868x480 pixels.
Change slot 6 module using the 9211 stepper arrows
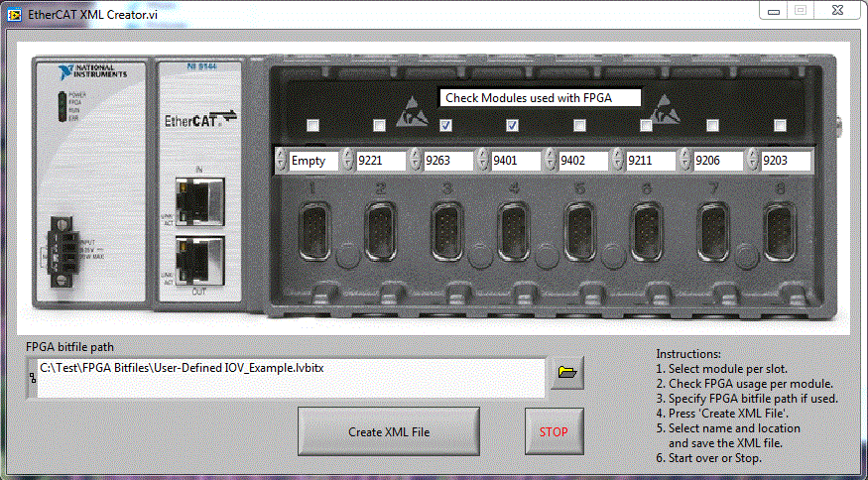click(x=618, y=161)
